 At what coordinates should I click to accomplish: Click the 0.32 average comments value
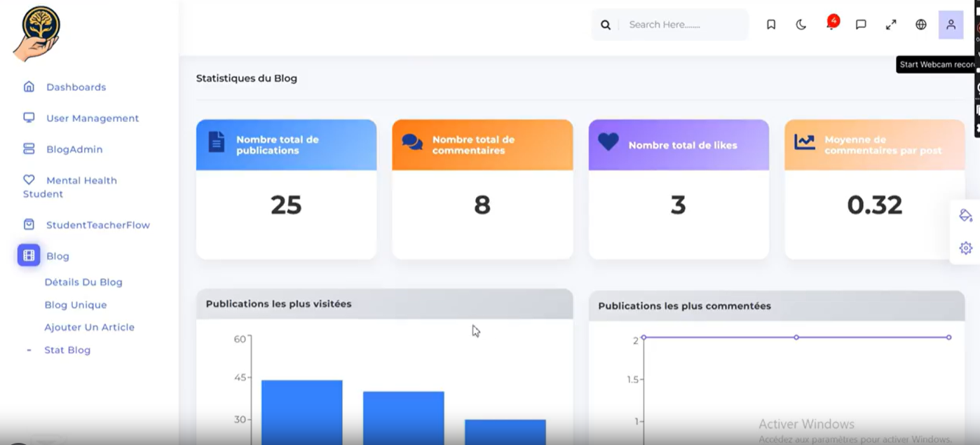tap(874, 205)
